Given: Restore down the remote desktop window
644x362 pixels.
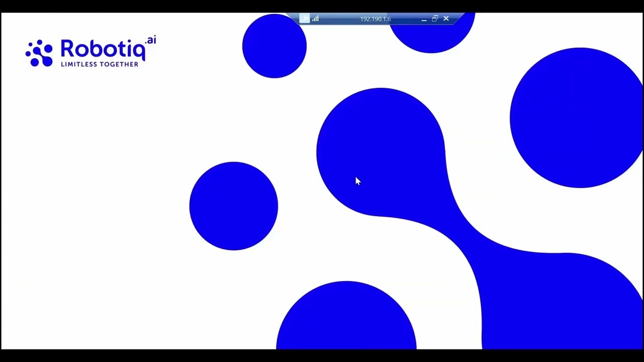Looking at the screenshot, I should [x=435, y=19].
